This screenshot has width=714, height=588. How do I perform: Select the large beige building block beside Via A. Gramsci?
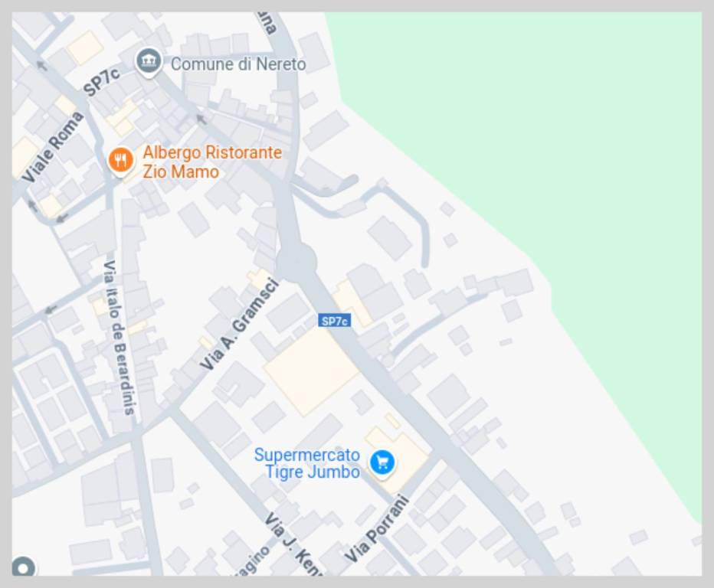tap(312, 371)
